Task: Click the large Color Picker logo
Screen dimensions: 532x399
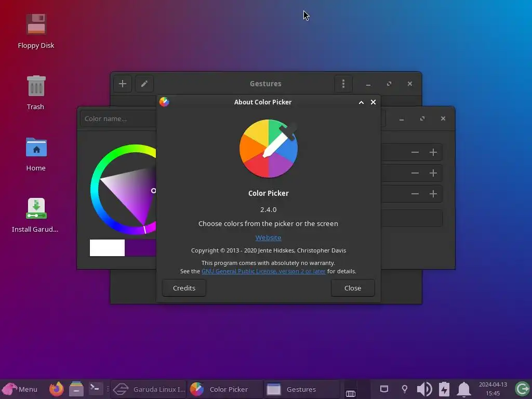Action: pyautogui.click(x=269, y=148)
